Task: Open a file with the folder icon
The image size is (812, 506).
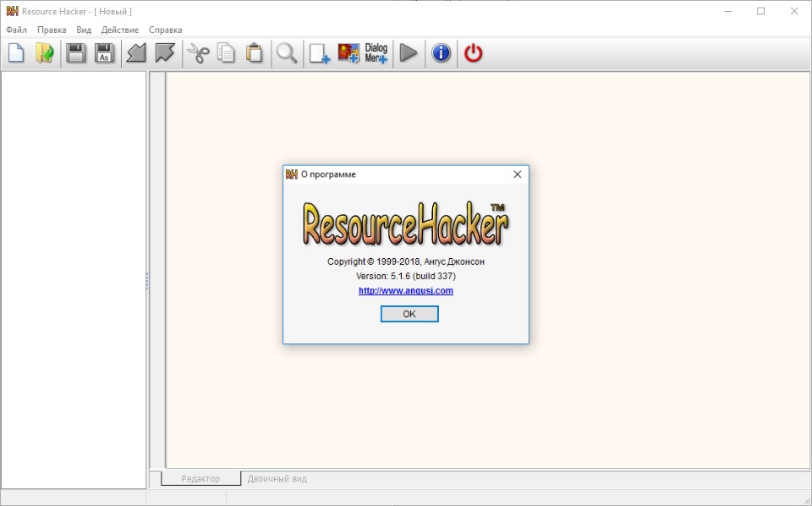Action: [x=45, y=52]
